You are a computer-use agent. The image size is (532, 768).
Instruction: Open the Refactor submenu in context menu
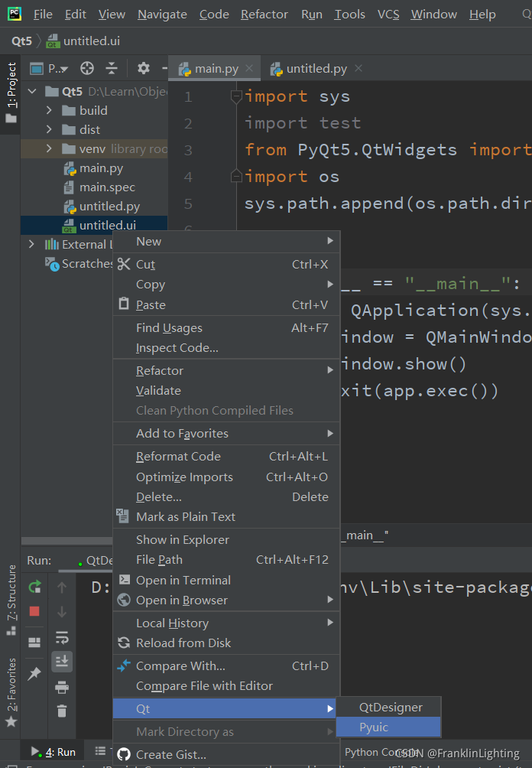click(x=226, y=371)
